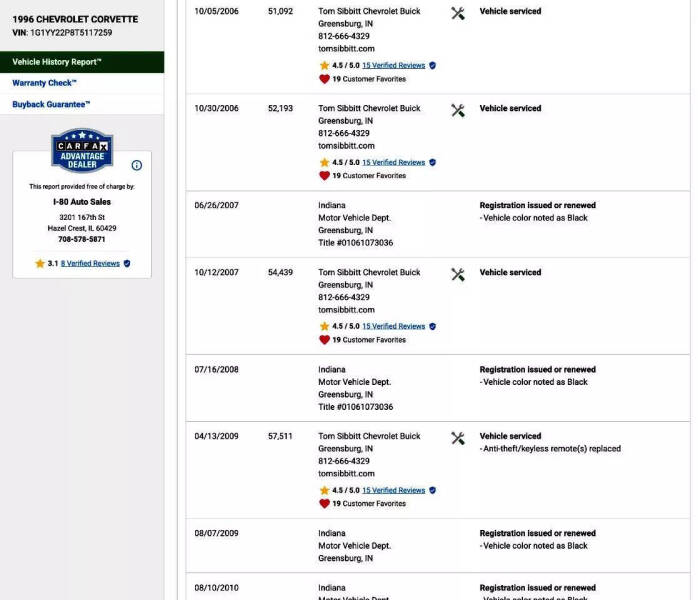Click the wrench icon for 10/30/2006 service
This screenshot has width=698, height=600.
tap(458, 110)
